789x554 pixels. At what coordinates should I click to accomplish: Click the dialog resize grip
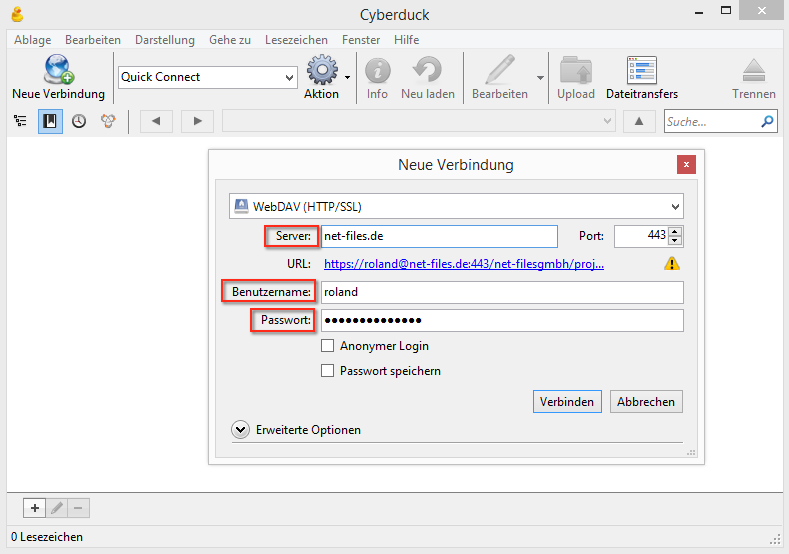(x=691, y=453)
